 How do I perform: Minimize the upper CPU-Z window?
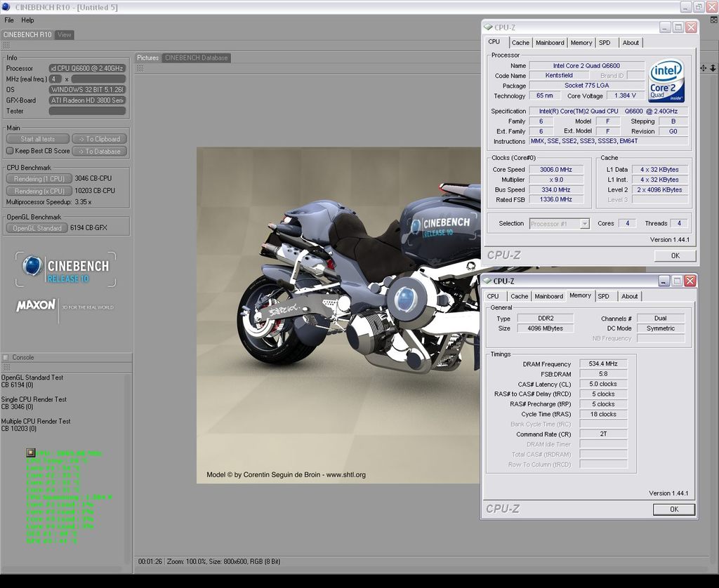point(666,27)
